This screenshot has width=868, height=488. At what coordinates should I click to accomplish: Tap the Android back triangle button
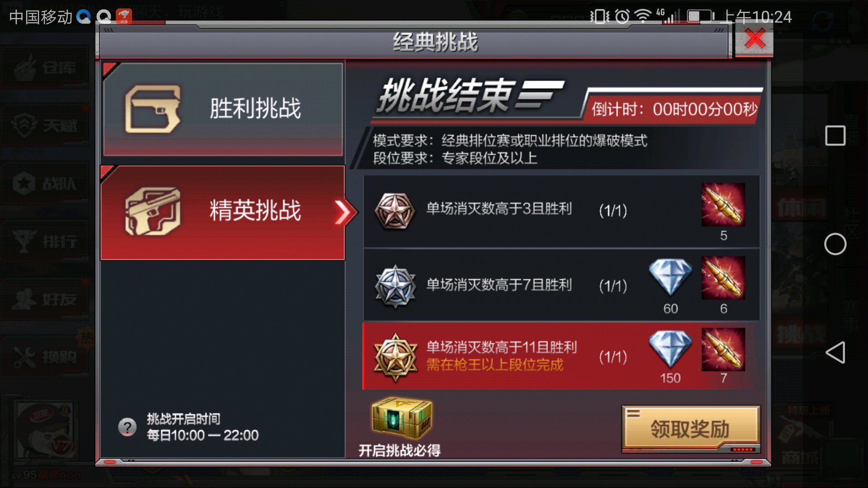pyautogui.click(x=835, y=352)
